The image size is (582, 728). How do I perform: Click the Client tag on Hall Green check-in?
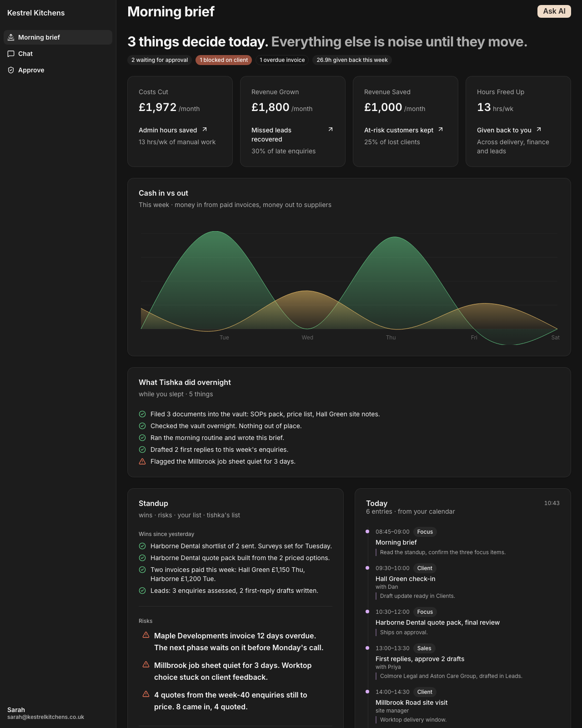point(425,568)
